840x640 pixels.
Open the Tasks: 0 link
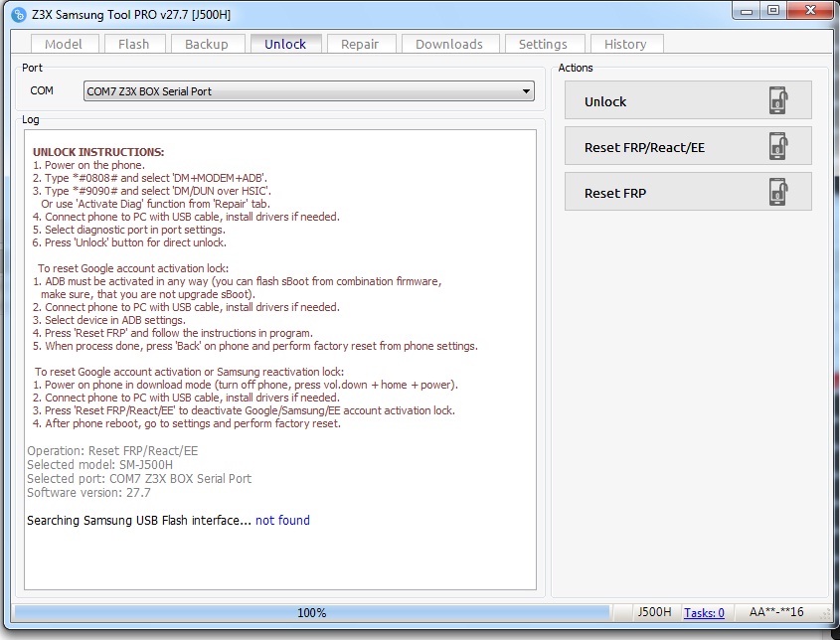click(704, 613)
